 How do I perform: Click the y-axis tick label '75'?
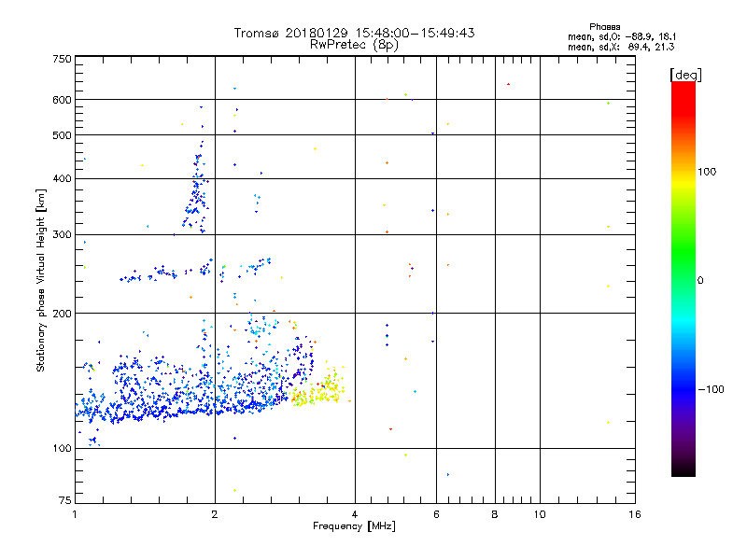point(65,500)
